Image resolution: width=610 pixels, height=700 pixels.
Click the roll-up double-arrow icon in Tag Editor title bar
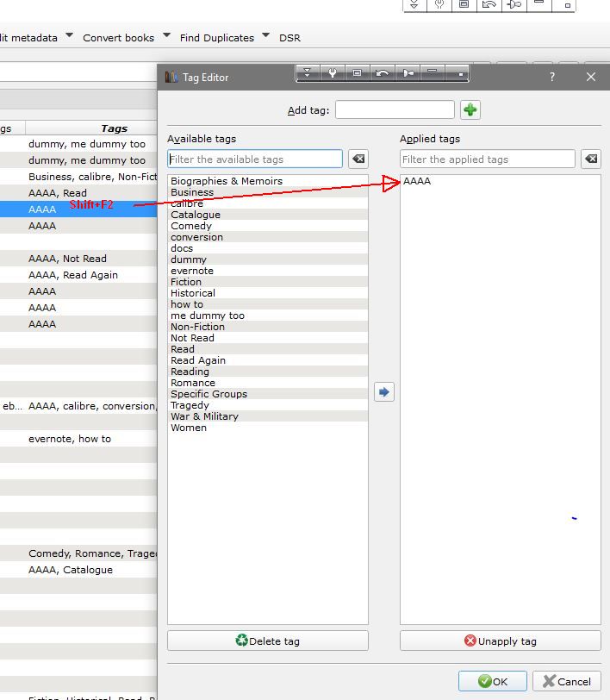point(308,73)
